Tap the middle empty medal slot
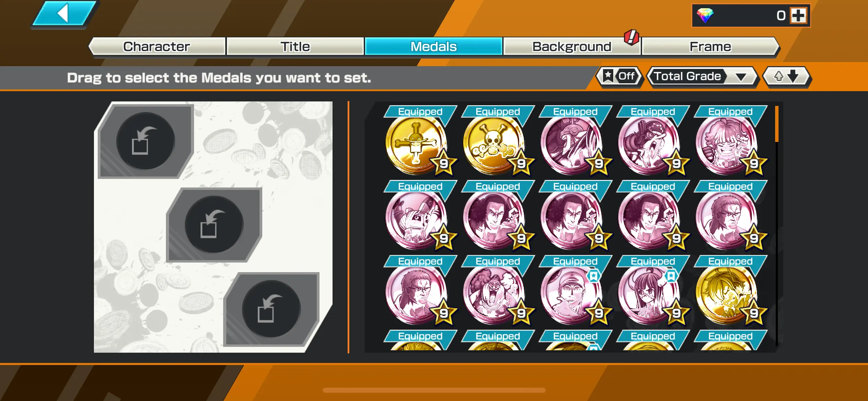868x401 pixels. coord(214,224)
